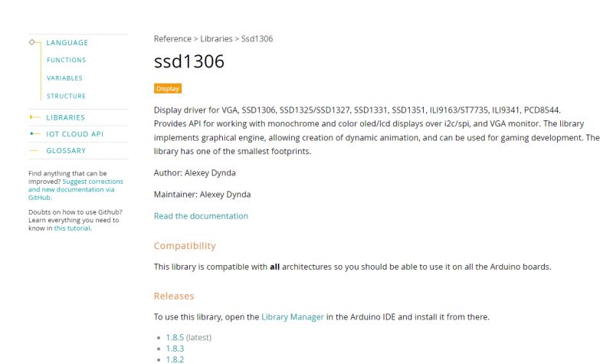The width and height of the screenshot is (613, 364).
Task: Open the Library Manager link
Action: [x=292, y=316]
